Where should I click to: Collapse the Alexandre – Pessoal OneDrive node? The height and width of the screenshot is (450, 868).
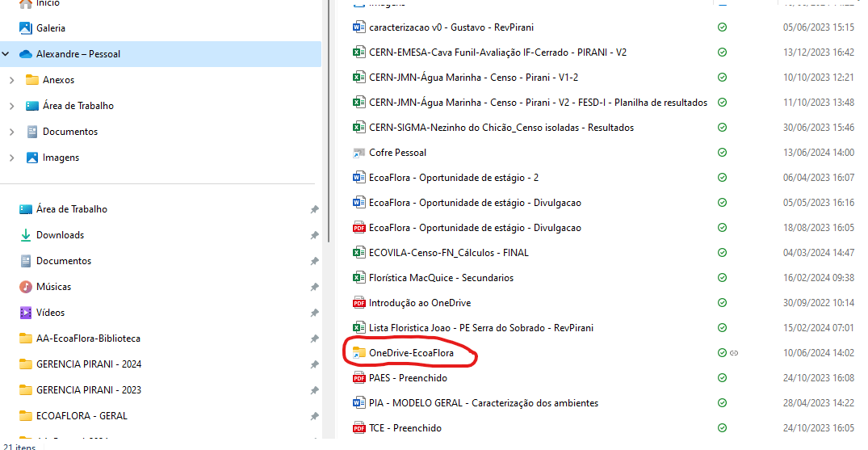tap(6, 54)
